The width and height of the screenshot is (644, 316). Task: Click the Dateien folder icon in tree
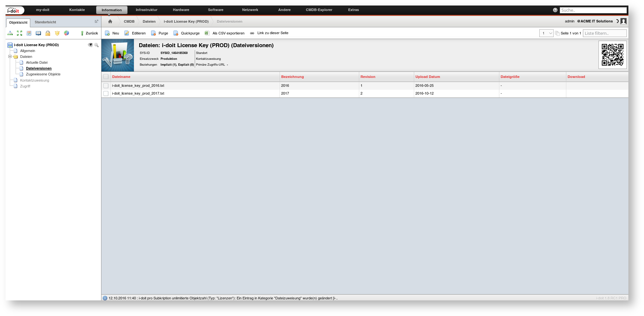[x=16, y=57]
